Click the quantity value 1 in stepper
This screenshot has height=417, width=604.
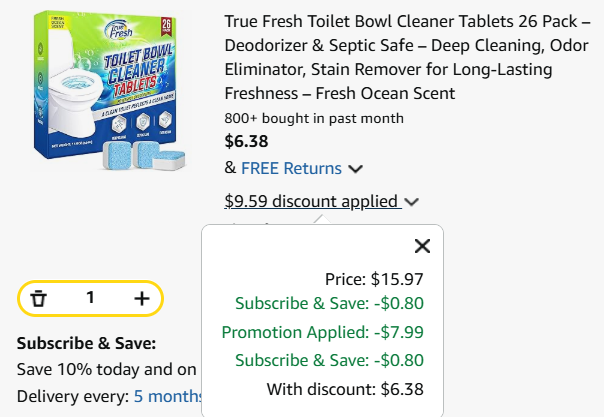90,298
